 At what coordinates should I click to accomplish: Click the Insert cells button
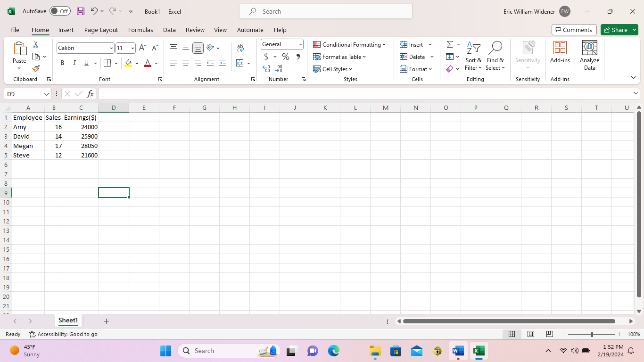point(412,45)
